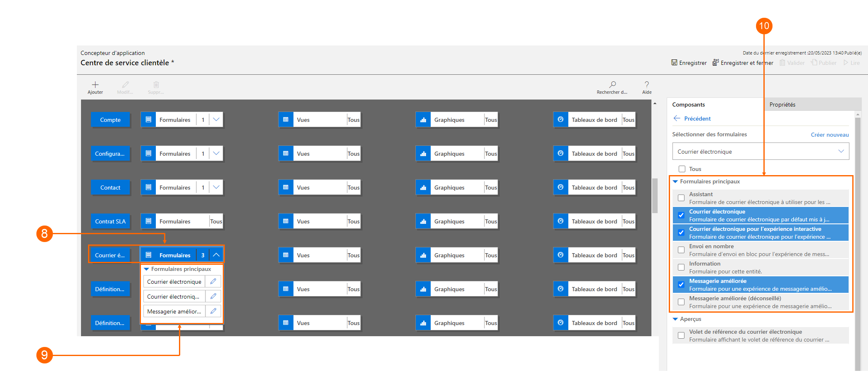Expand the Configura... Formulaires chevron

[216, 154]
